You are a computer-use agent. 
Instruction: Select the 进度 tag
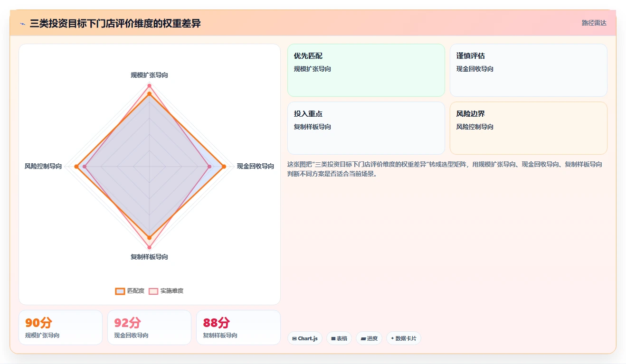coord(369,338)
